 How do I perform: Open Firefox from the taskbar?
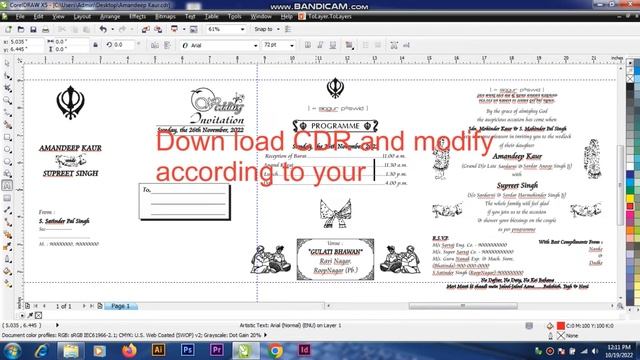[129, 350]
